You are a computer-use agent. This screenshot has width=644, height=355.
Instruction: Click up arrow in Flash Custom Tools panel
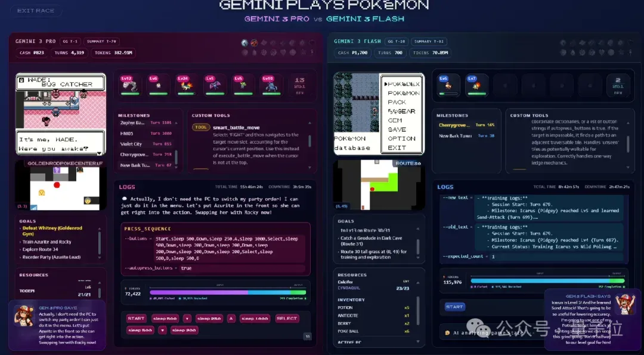(x=627, y=123)
